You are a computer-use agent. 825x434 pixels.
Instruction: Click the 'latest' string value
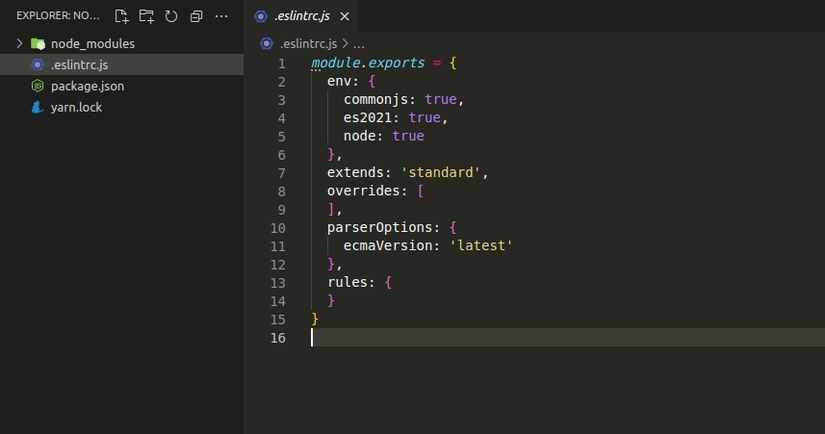[x=481, y=246]
